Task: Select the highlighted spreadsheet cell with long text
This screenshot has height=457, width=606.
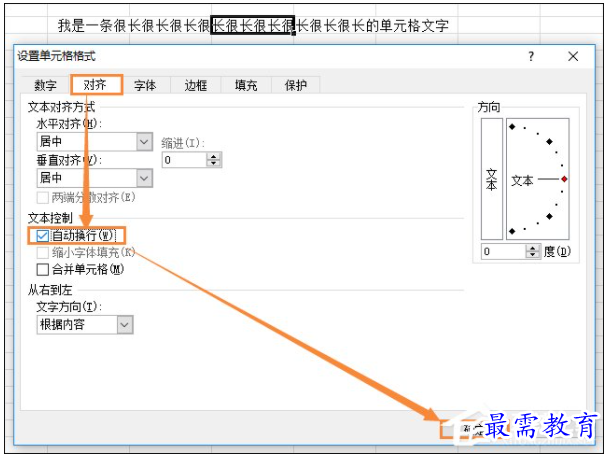Action: coord(253,25)
